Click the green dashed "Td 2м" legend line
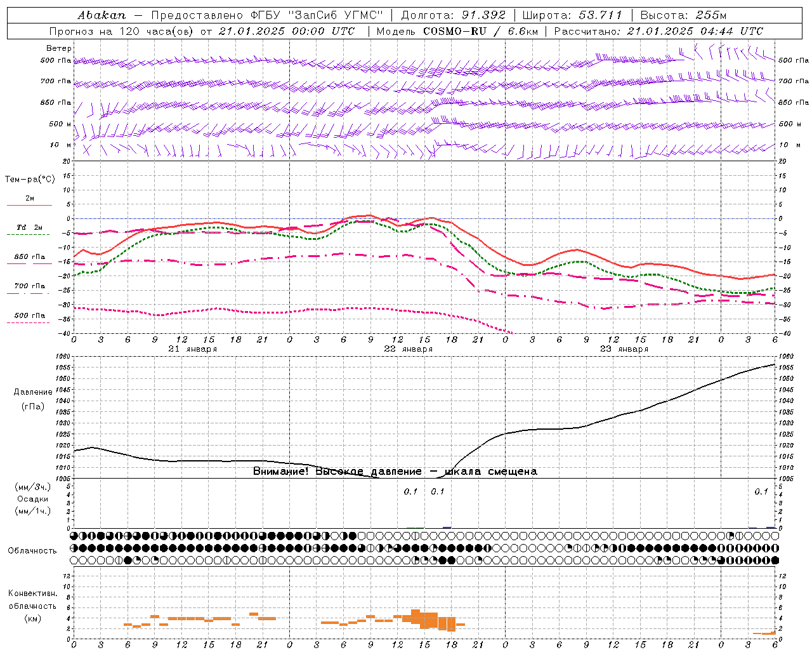Viewport: 812px width, 650px height. pos(28,234)
